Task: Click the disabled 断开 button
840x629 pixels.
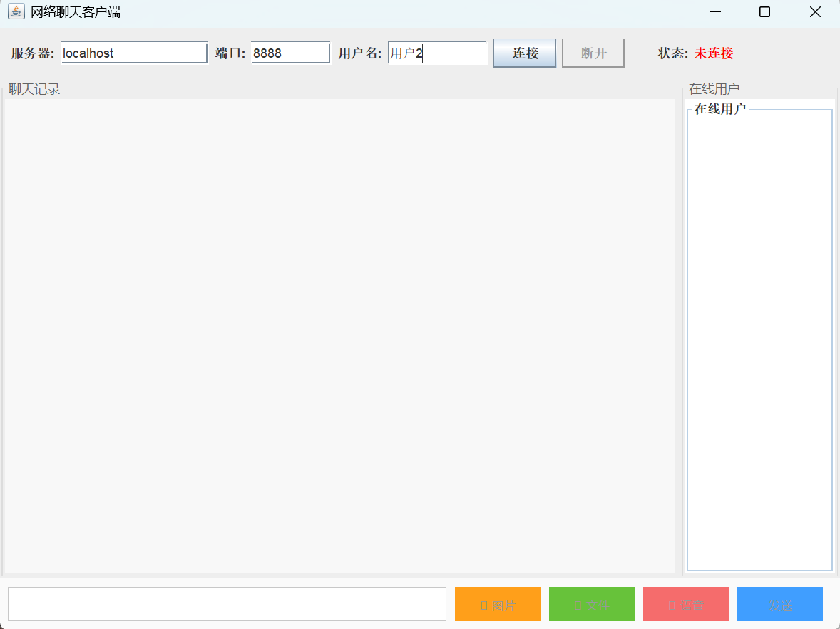Action: (593, 53)
